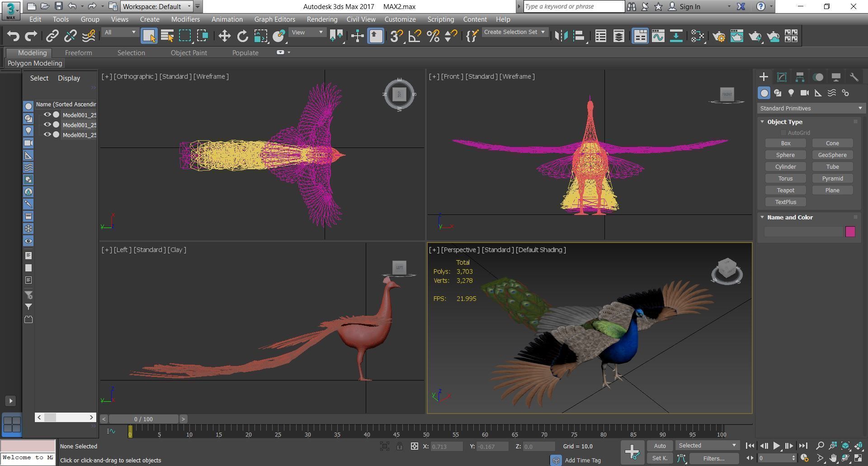Viewport: 868px width, 466px height.
Task: Click the Cylinder primitive button
Action: tap(785, 167)
